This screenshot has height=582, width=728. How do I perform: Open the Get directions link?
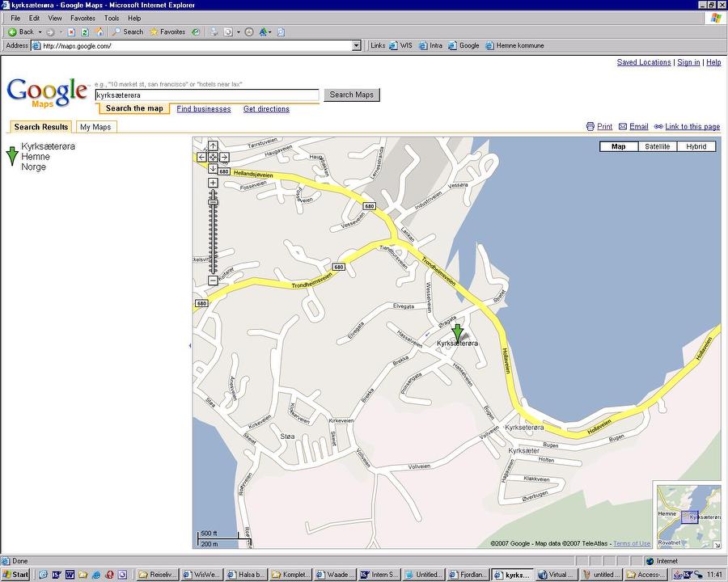pos(266,109)
